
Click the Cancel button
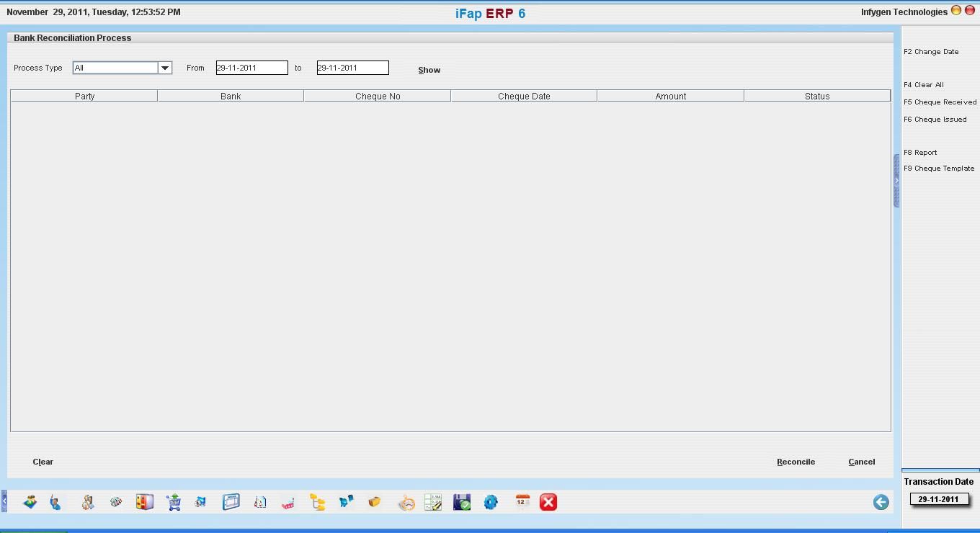click(861, 462)
